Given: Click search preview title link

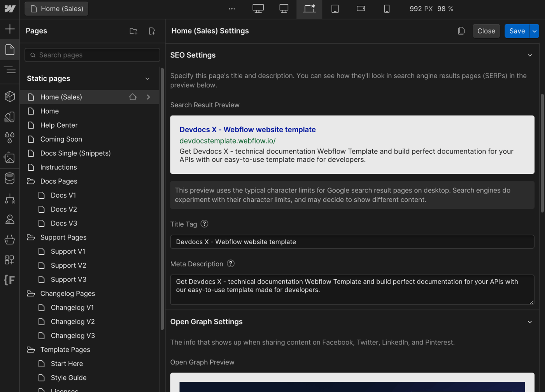Looking at the screenshot, I should (x=247, y=129).
